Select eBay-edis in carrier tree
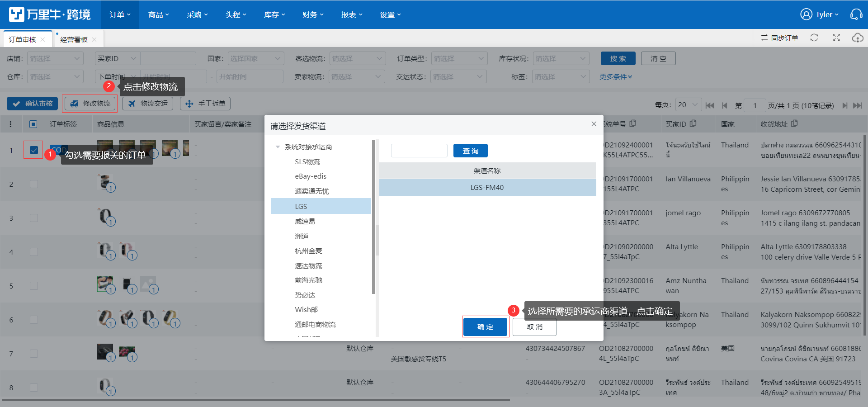The width and height of the screenshot is (868, 407). [311, 176]
